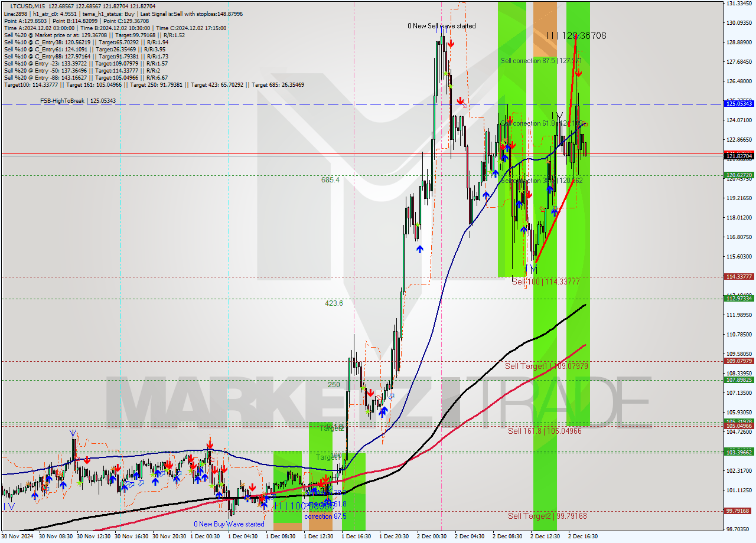Click the 'Sell correction 87.5 | 127.971' label
This screenshot has height=543, width=756.
tap(542, 60)
